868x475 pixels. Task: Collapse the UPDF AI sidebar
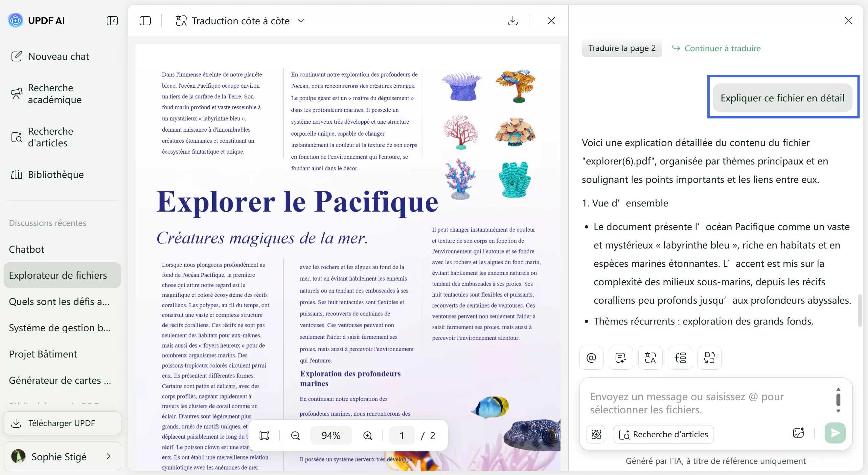click(112, 21)
